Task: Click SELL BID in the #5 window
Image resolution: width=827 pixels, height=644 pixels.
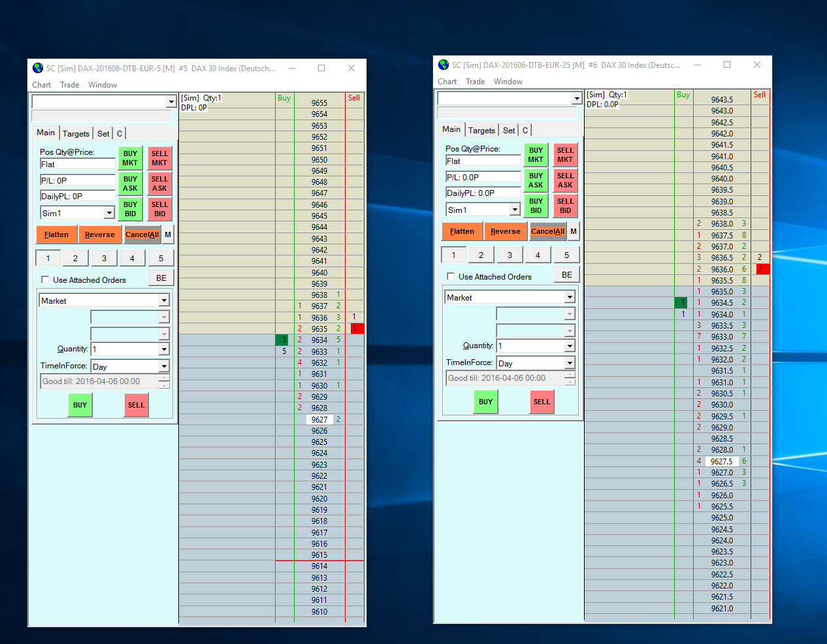Action: tap(159, 209)
